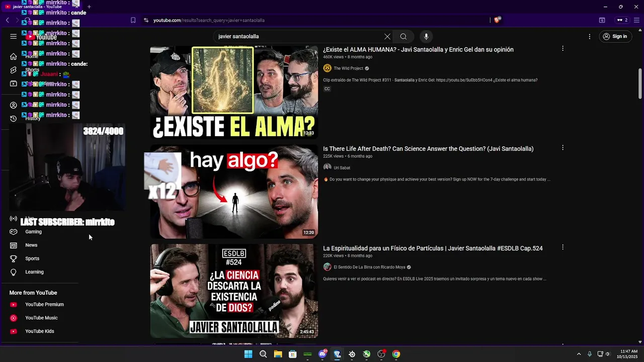Open a new tab with the plus button
The height and width of the screenshot is (362, 644).
89,7
